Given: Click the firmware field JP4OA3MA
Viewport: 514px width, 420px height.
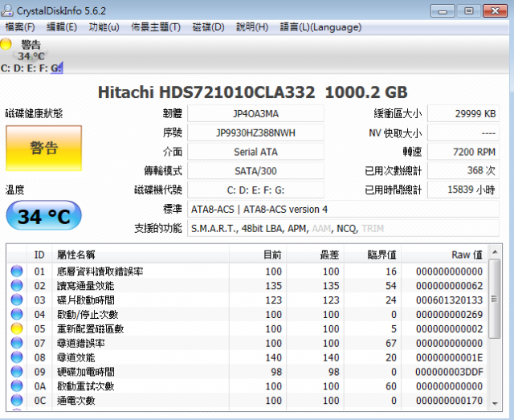Looking at the screenshot, I should (x=255, y=114).
